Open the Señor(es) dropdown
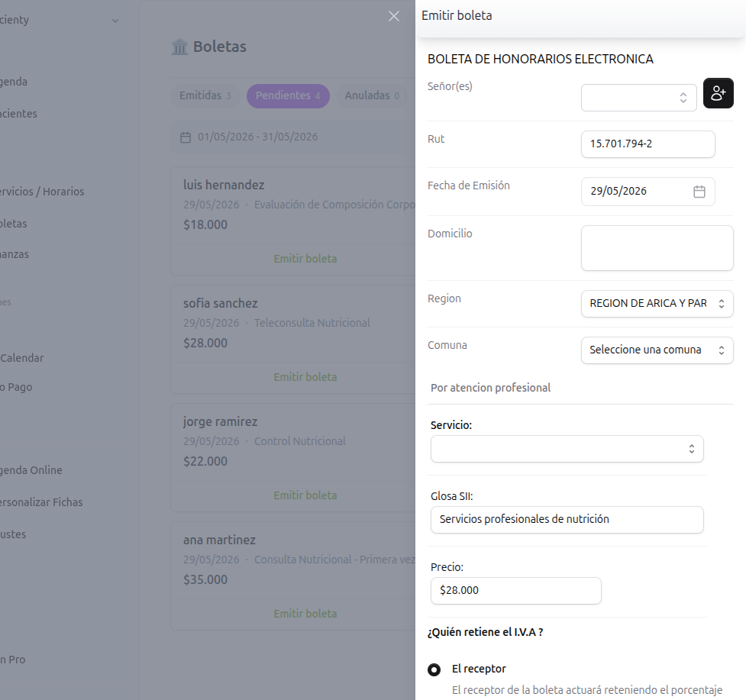The width and height of the screenshot is (746, 700). tap(638, 98)
